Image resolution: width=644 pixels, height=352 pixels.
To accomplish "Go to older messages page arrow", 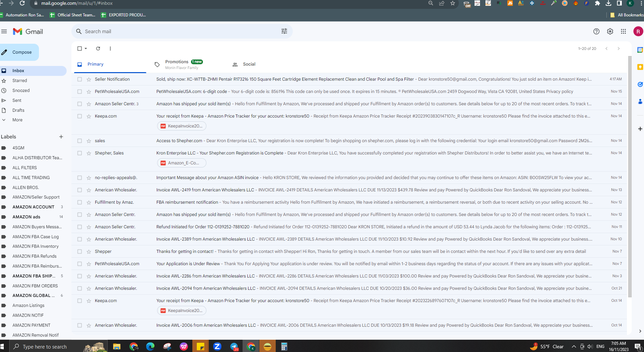I will (x=619, y=49).
